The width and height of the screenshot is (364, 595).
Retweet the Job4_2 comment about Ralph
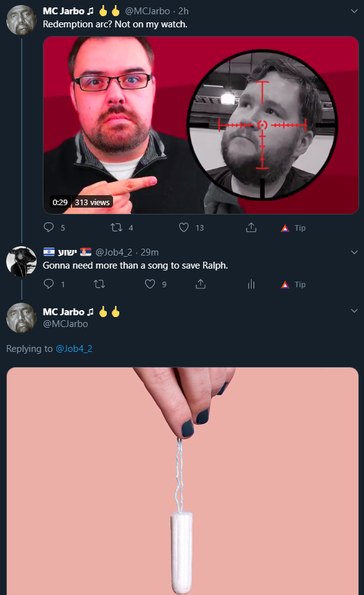(99, 284)
